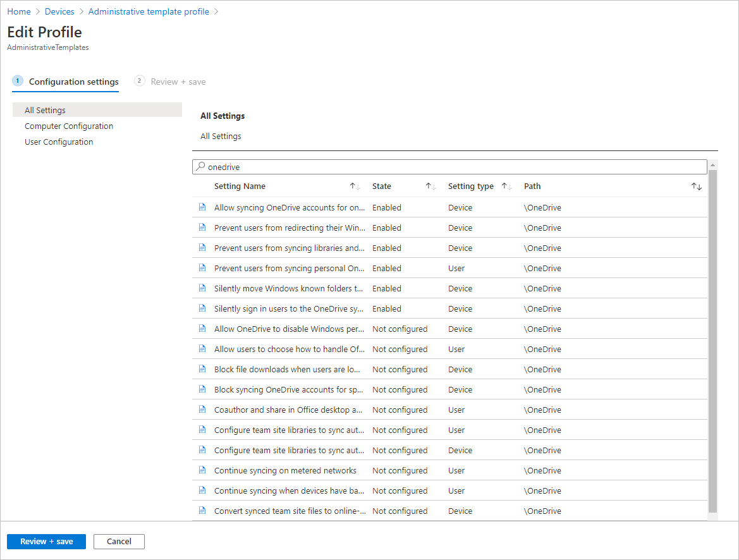The image size is (739, 560).
Task: Click document icon for Block syncing OneDrive accounts row
Action: [202, 389]
